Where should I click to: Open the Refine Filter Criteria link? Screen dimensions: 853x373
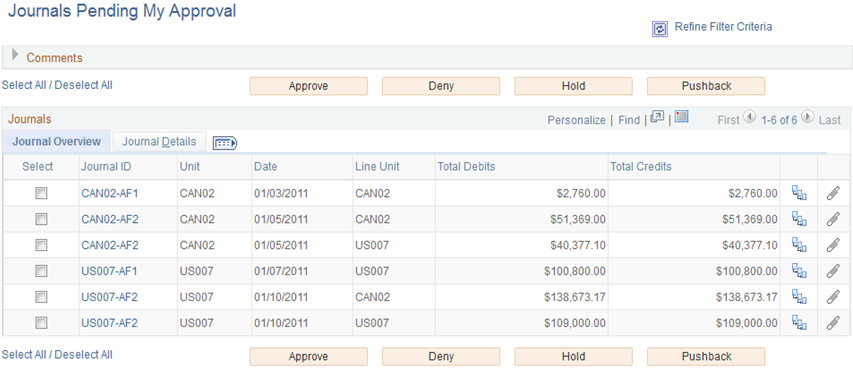click(723, 27)
